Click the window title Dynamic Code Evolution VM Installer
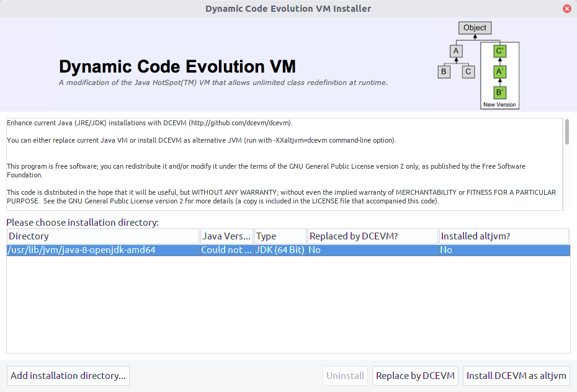The image size is (577, 392). [288, 9]
